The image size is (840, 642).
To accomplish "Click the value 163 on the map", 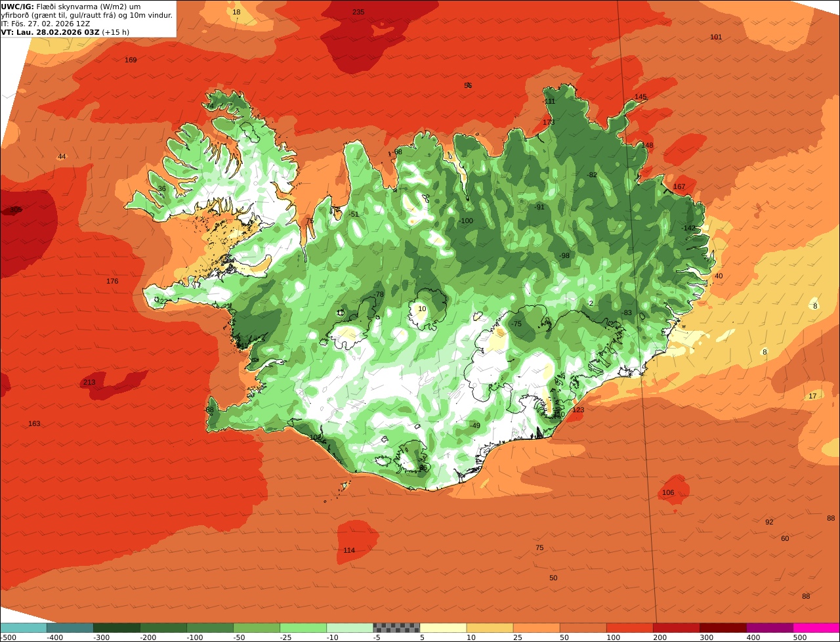I will [x=34, y=423].
